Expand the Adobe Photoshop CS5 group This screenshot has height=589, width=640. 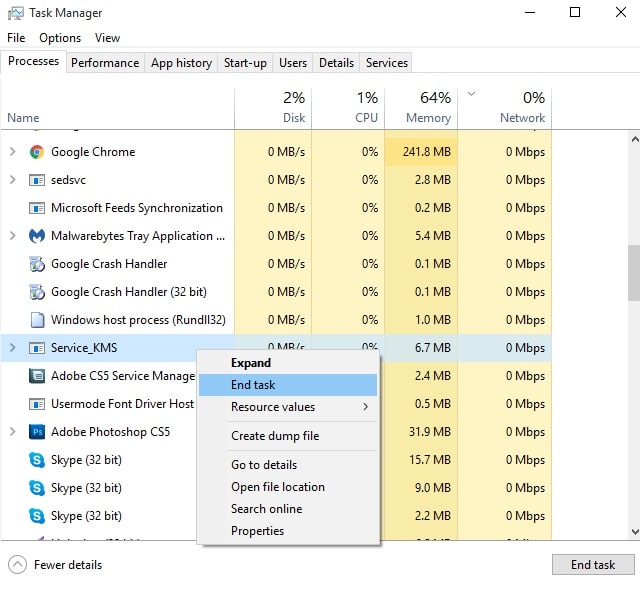(x=13, y=432)
